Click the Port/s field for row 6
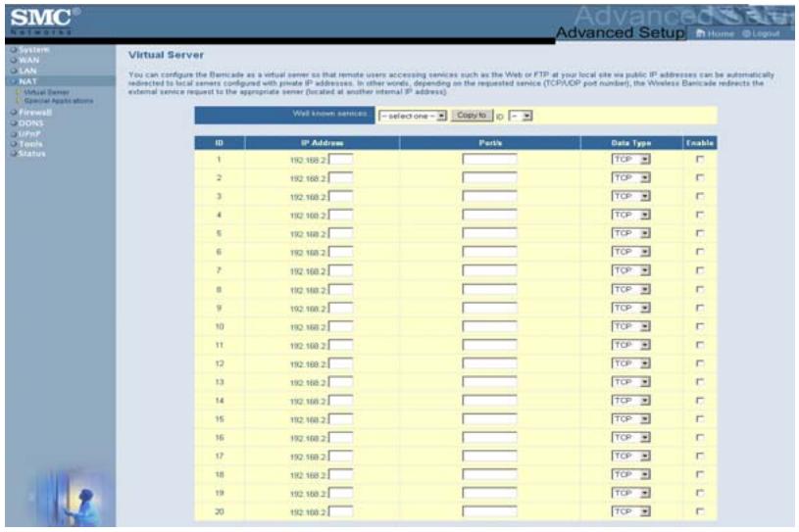This screenshot has height=532, width=799. tap(489, 252)
